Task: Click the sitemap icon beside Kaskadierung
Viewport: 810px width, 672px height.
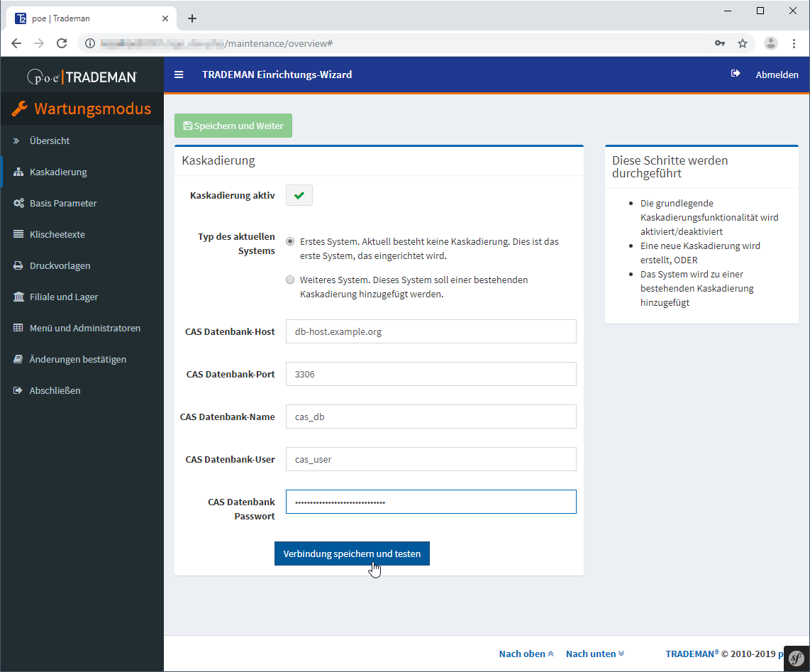Action: coord(18,172)
